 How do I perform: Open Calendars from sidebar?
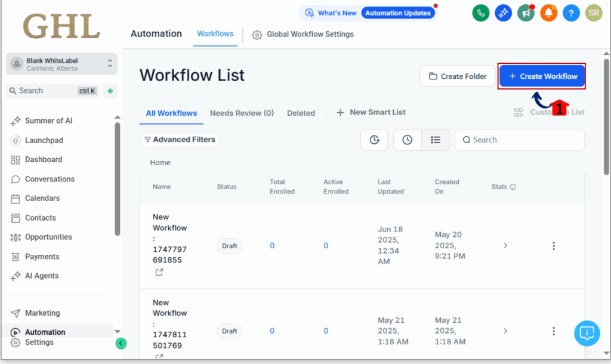click(42, 198)
